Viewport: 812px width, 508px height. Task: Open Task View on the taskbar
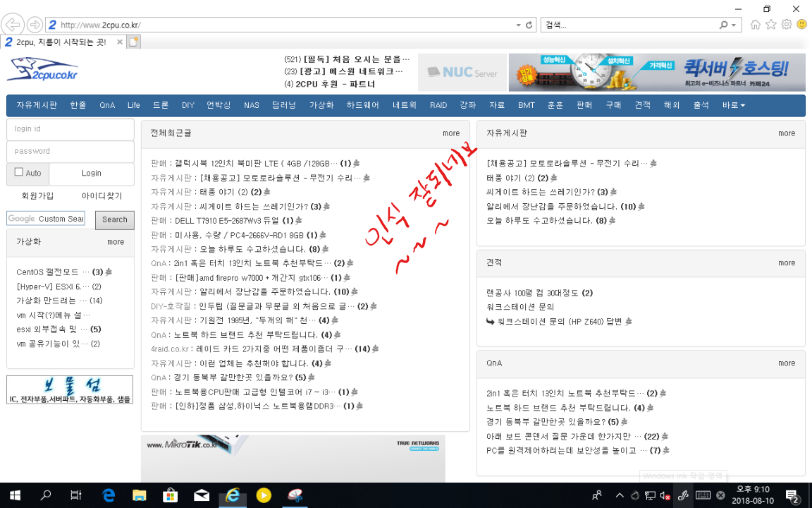tap(76, 495)
